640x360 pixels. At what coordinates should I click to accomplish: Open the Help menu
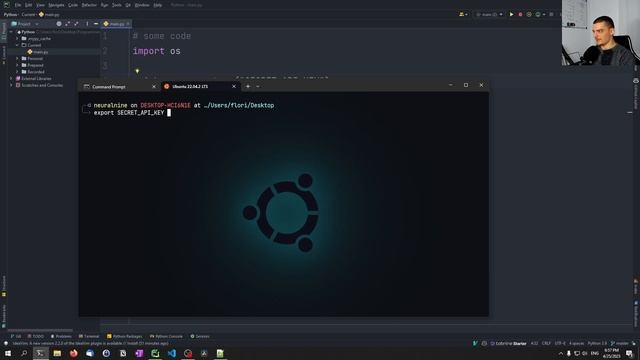point(158,5)
